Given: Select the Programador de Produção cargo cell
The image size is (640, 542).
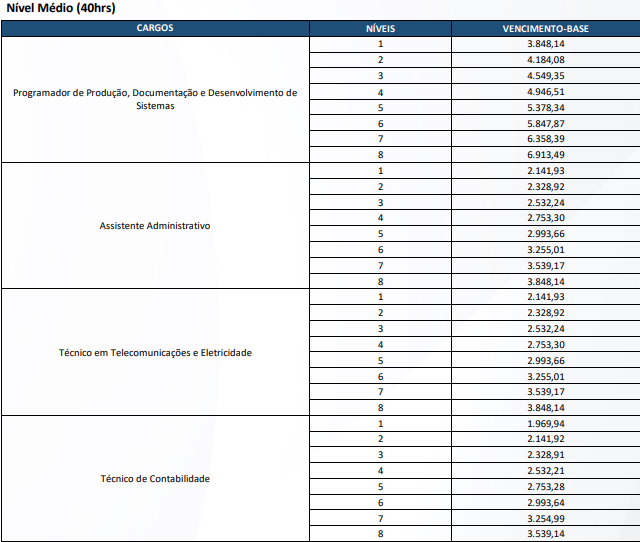Looking at the screenshot, I should [x=155, y=99].
